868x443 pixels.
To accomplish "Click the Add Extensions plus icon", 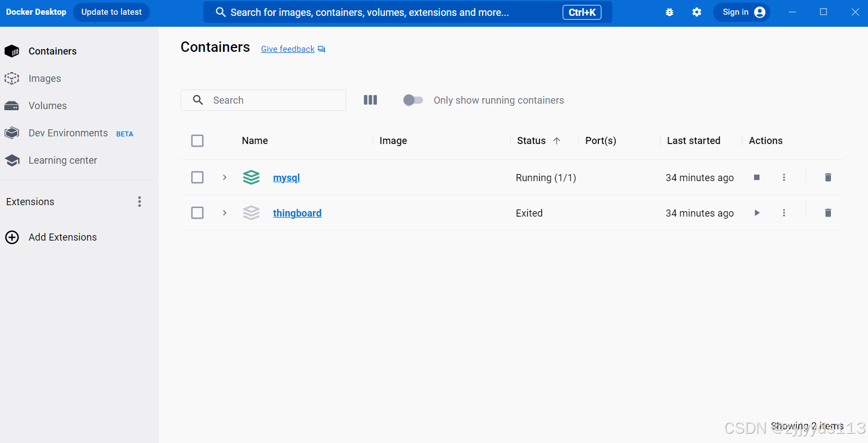I will coord(12,237).
